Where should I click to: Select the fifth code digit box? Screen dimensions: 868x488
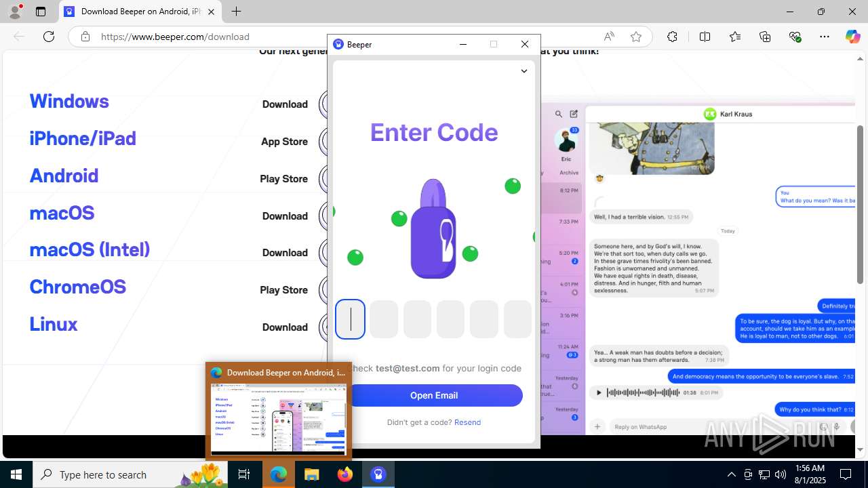coord(484,319)
